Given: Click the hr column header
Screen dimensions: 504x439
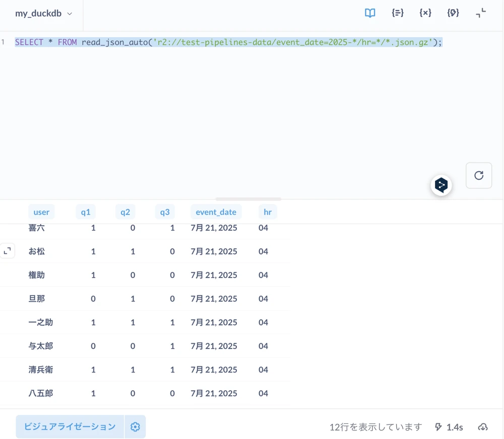Looking at the screenshot, I should point(268,212).
